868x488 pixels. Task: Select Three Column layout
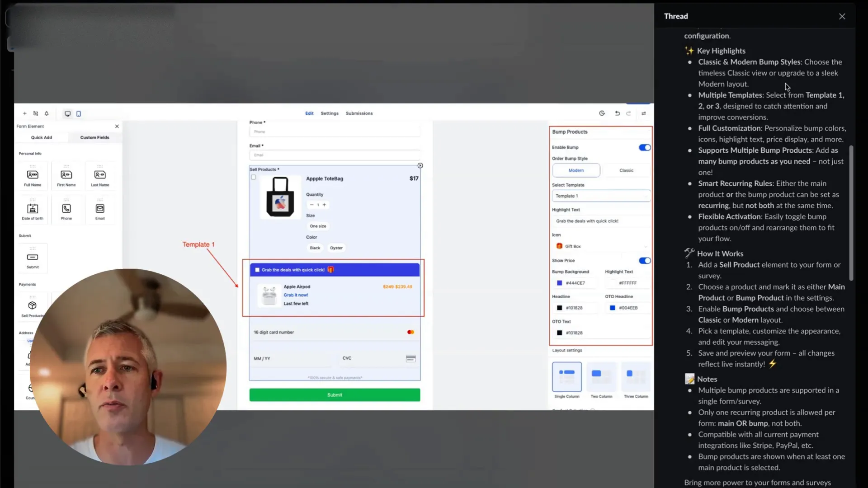coord(636,376)
